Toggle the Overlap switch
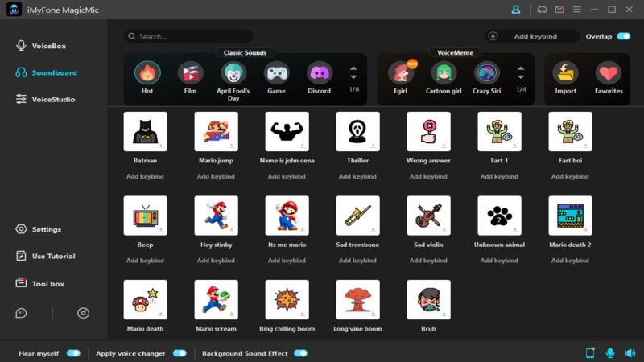The height and width of the screenshot is (362, 644). pyautogui.click(x=623, y=36)
